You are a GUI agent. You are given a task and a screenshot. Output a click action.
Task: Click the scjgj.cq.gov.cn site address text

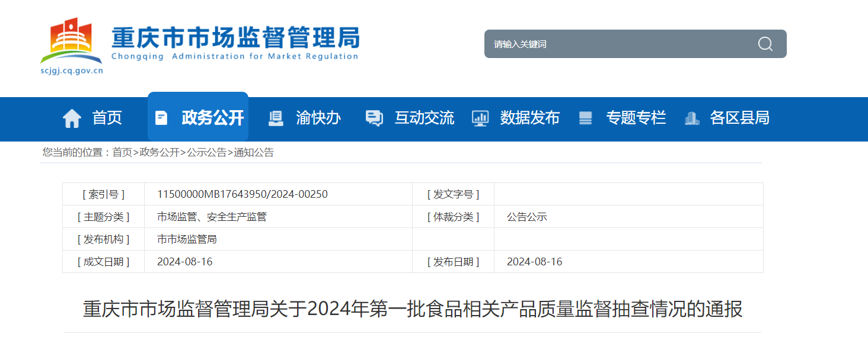click(x=72, y=71)
